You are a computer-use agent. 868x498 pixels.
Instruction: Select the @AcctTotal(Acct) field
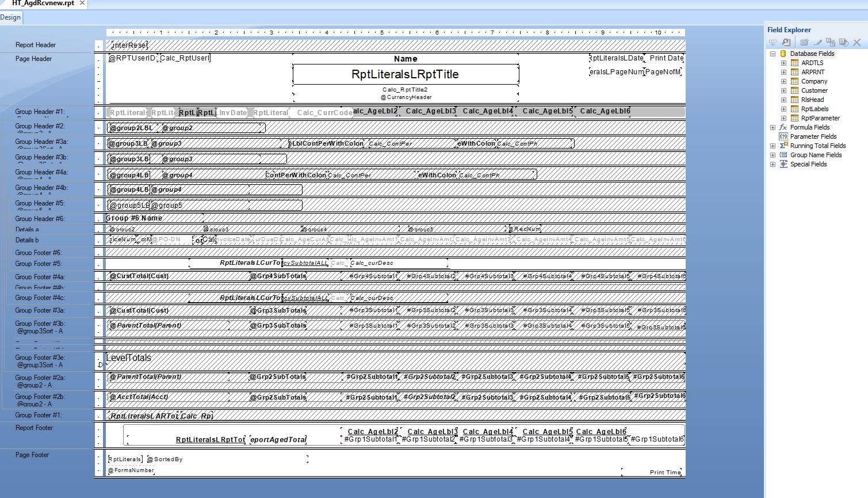[169, 397]
